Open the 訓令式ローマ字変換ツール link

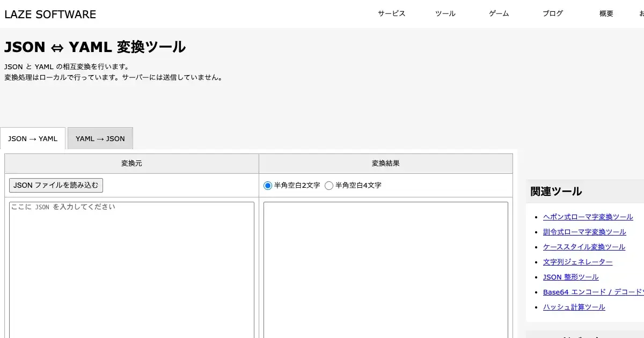point(584,232)
